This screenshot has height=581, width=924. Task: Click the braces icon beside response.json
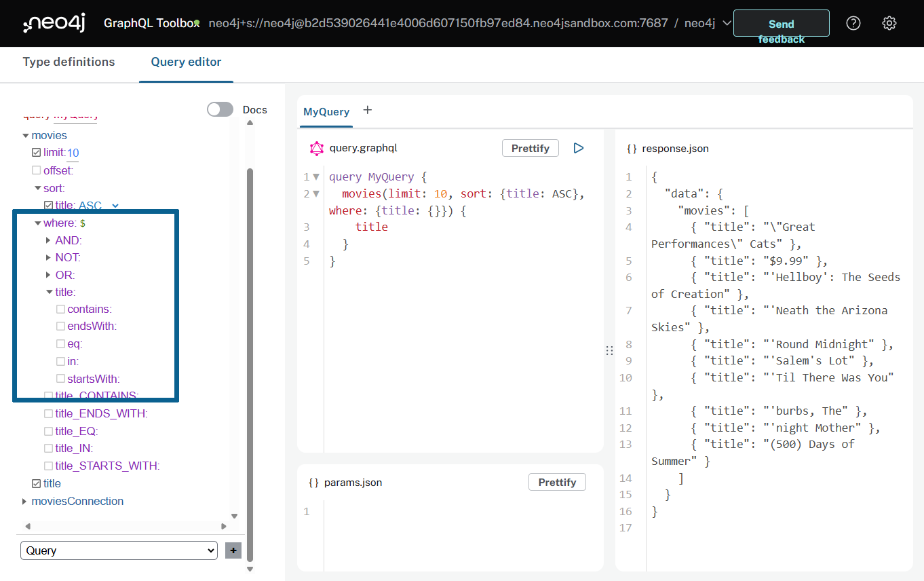click(632, 149)
